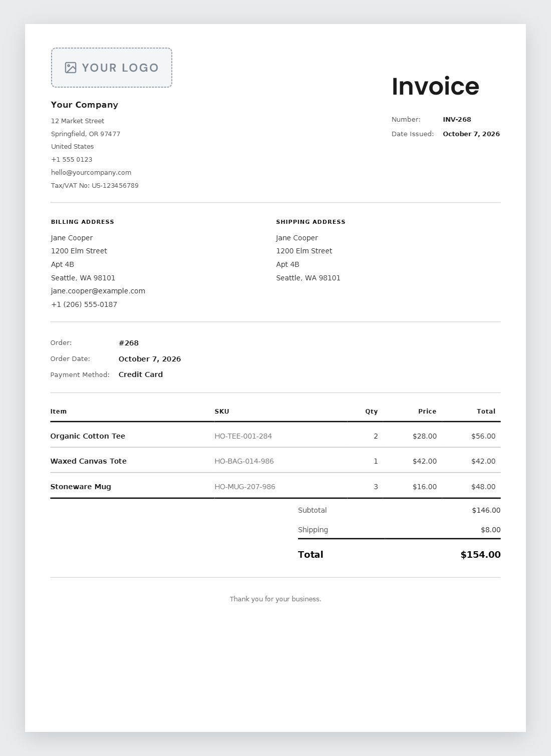
Task: Select the Your Company heading
Action: pyautogui.click(x=85, y=105)
